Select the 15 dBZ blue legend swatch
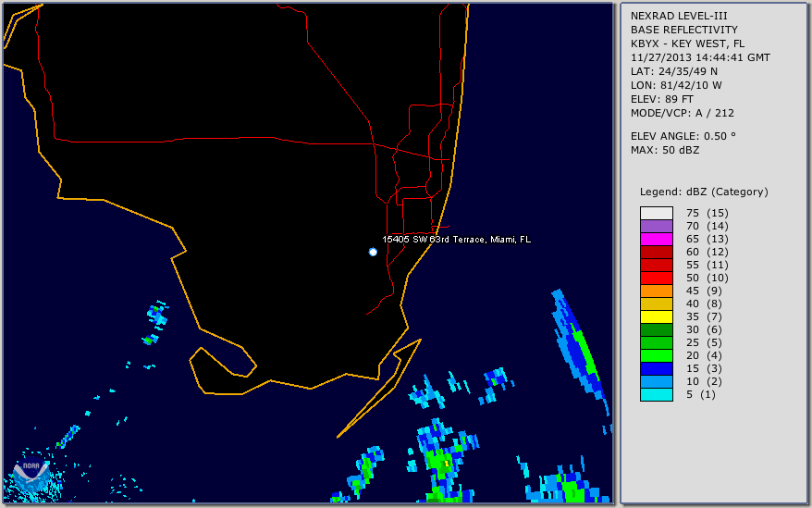The height and width of the screenshot is (508, 812). 656,368
